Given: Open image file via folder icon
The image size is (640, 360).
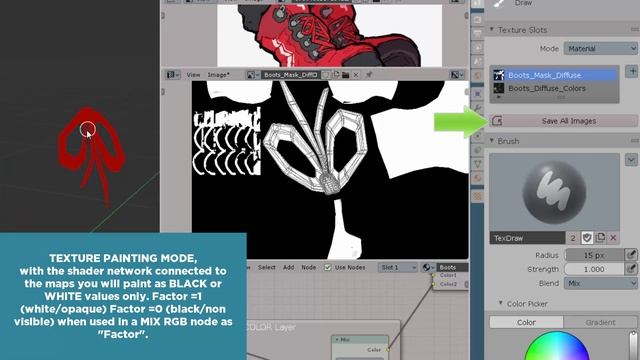Looking at the screenshot, I should click(346, 75).
